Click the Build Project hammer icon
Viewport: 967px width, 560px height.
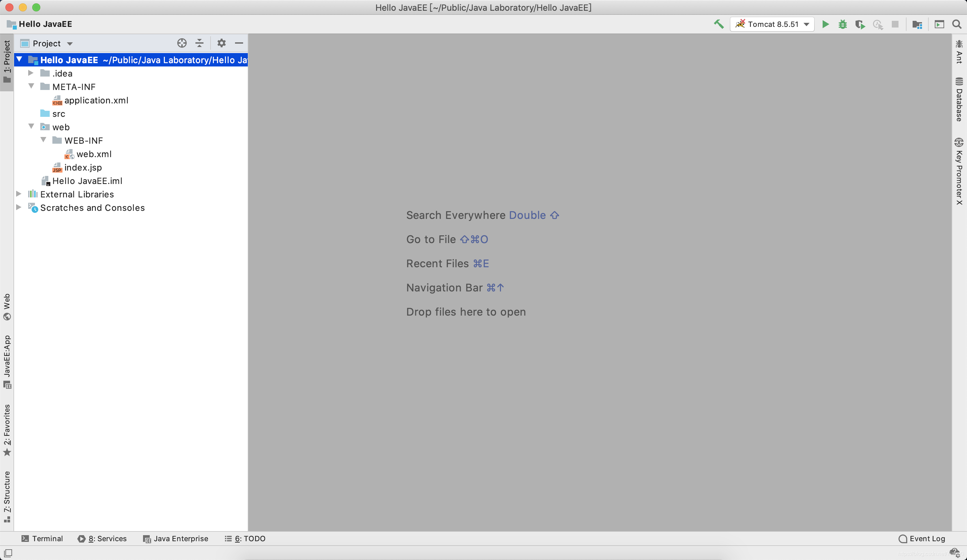click(719, 24)
